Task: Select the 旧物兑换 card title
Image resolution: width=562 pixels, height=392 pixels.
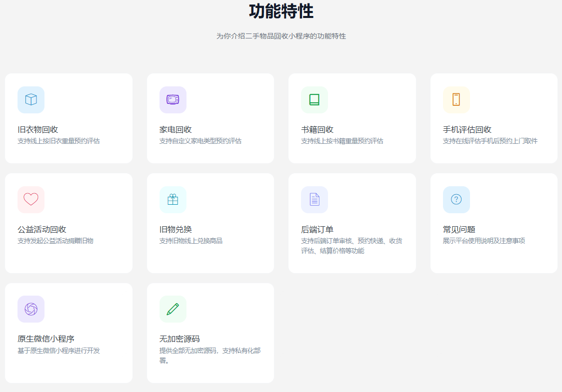Action: [175, 230]
